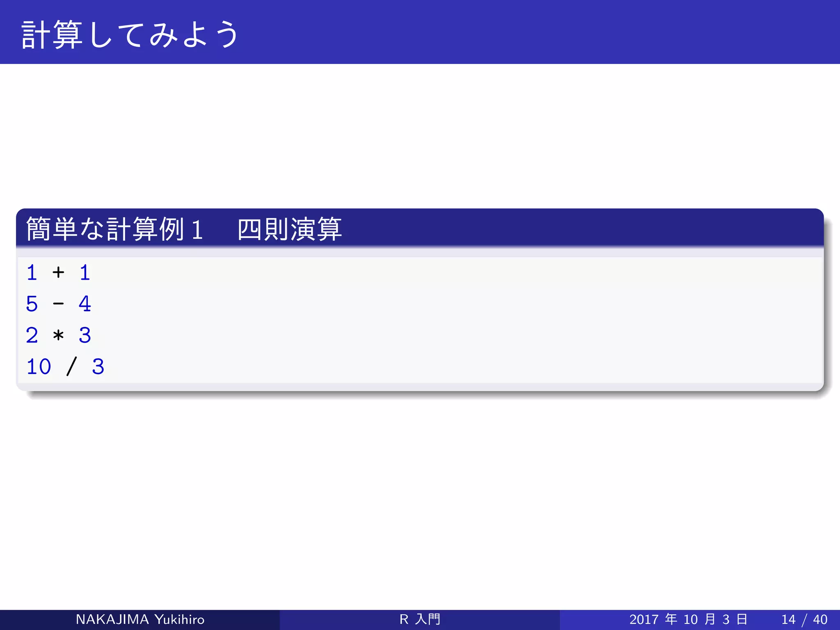Viewport: 840px width, 630px height.
Task: Click the page counter 14 / 40
Action: coord(804,619)
